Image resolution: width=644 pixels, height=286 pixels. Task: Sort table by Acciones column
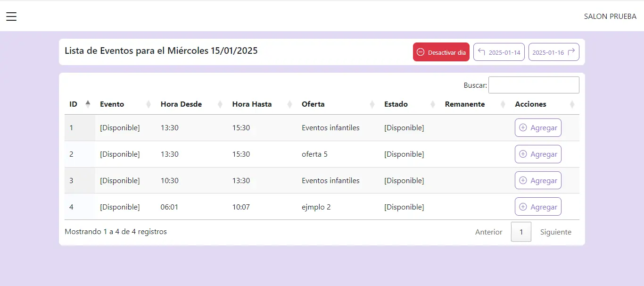point(545,104)
